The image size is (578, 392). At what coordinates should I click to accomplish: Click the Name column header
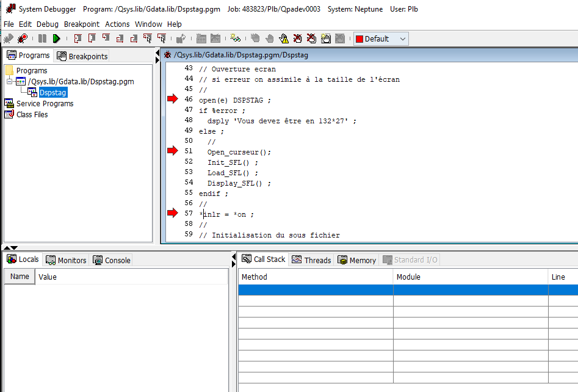20,277
